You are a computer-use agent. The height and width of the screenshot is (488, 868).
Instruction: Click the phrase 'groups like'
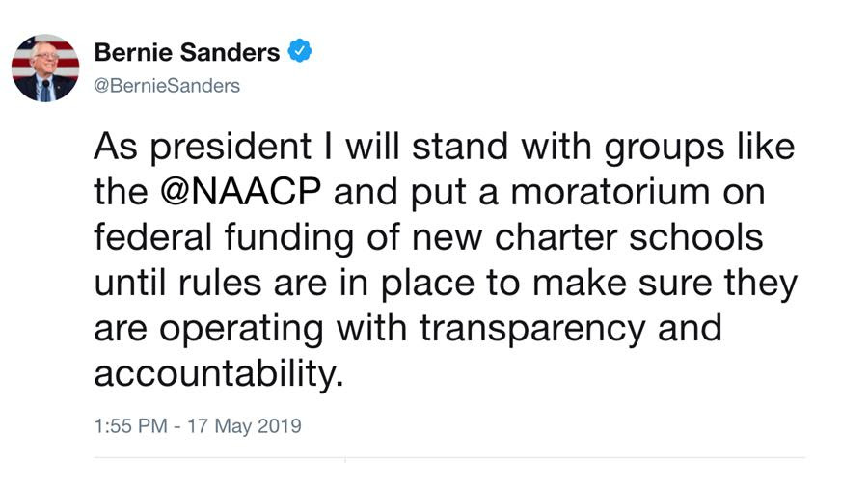699,149
